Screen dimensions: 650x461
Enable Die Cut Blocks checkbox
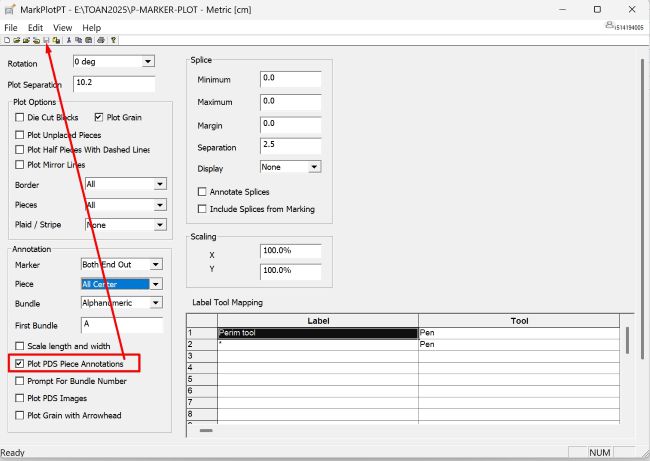click(x=19, y=117)
